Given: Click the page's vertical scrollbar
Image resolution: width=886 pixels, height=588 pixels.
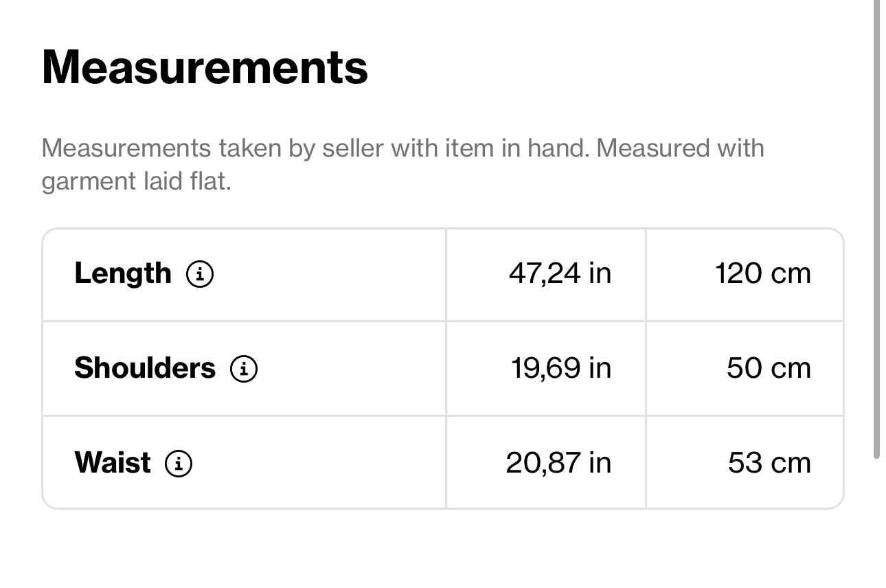Looking at the screenshot, I should click(876, 227).
